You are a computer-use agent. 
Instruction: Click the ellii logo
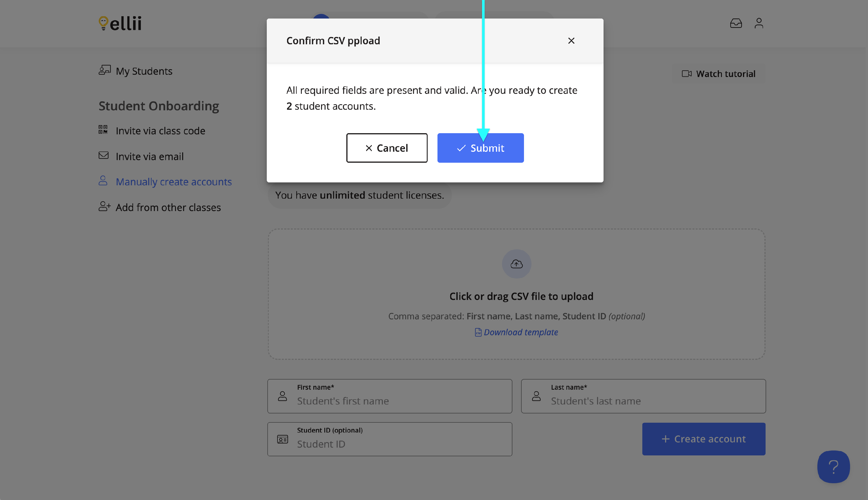pyautogui.click(x=120, y=23)
